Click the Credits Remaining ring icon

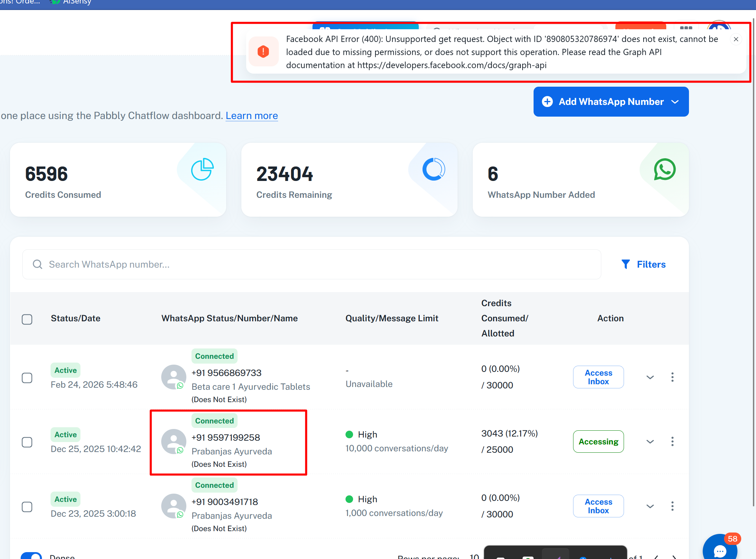pyautogui.click(x=434, y=169)
